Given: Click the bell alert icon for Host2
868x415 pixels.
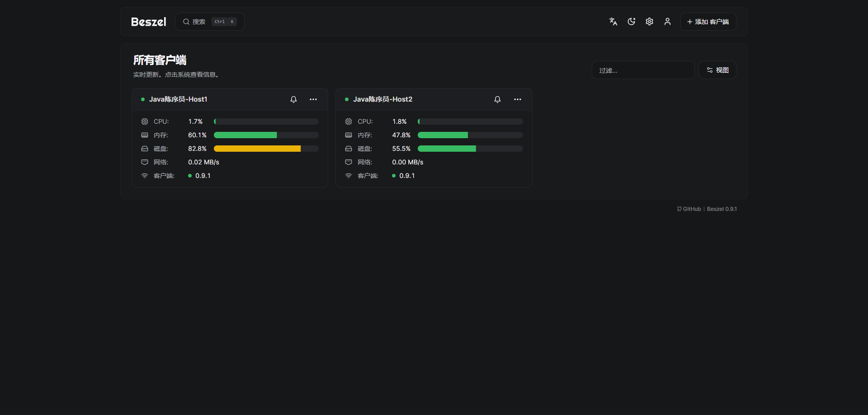Looking at the screenshot, I should [x=497, y=99].
